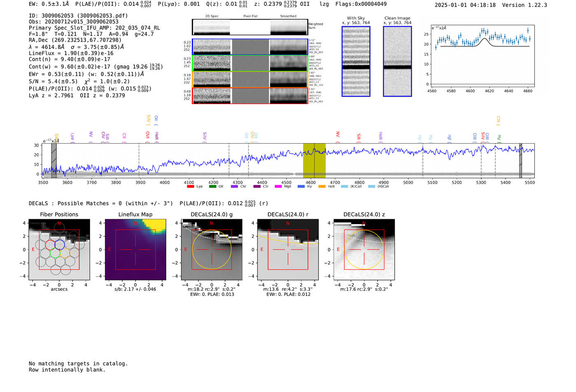Open orange-bordered row Smoothed cutout
The image size is (576, 392).
click(288, 79)
